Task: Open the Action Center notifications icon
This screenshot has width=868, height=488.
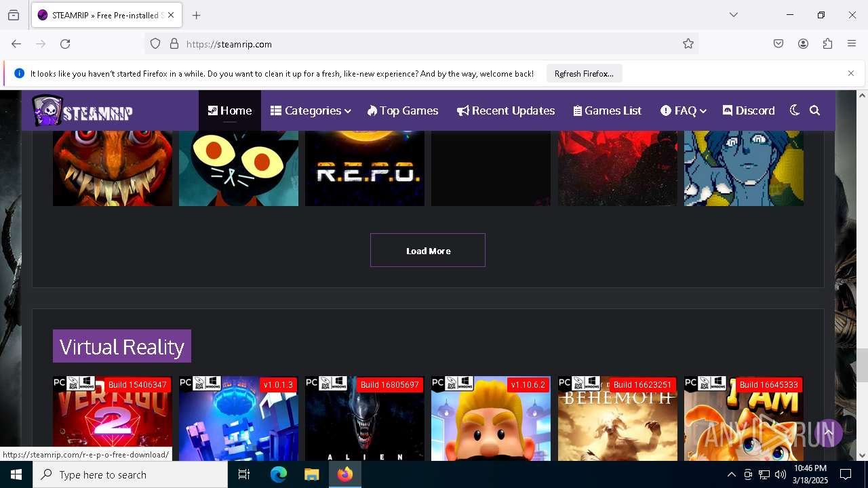Action: click(846, 474)
